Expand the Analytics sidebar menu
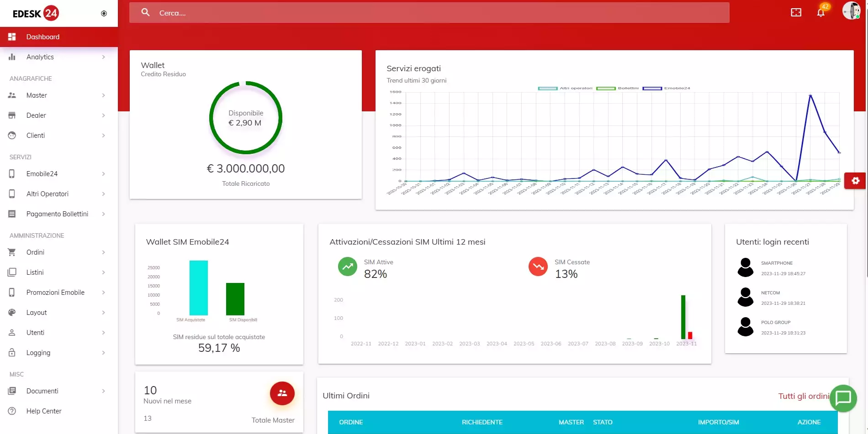The height and width of the screenshot is (434, 868). pyautogui.click(x=58, y=57)
